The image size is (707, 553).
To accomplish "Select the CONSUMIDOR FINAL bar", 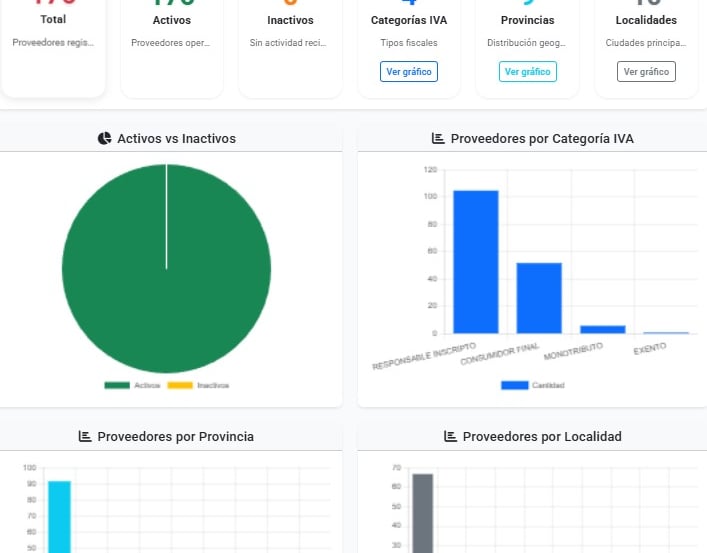I will pyautogui.click(x=539, y=298).
